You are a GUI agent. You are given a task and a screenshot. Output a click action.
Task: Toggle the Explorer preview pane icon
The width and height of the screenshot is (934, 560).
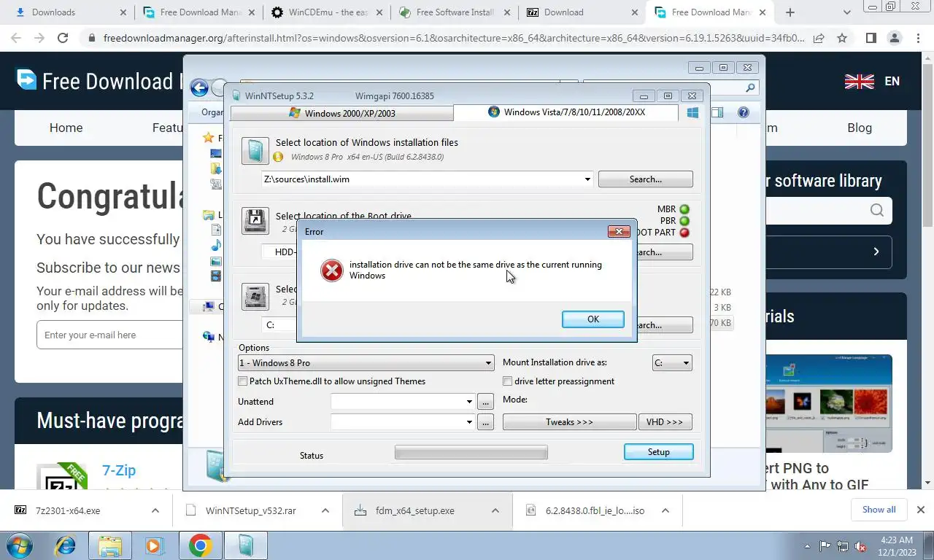[x=717, y=112]
